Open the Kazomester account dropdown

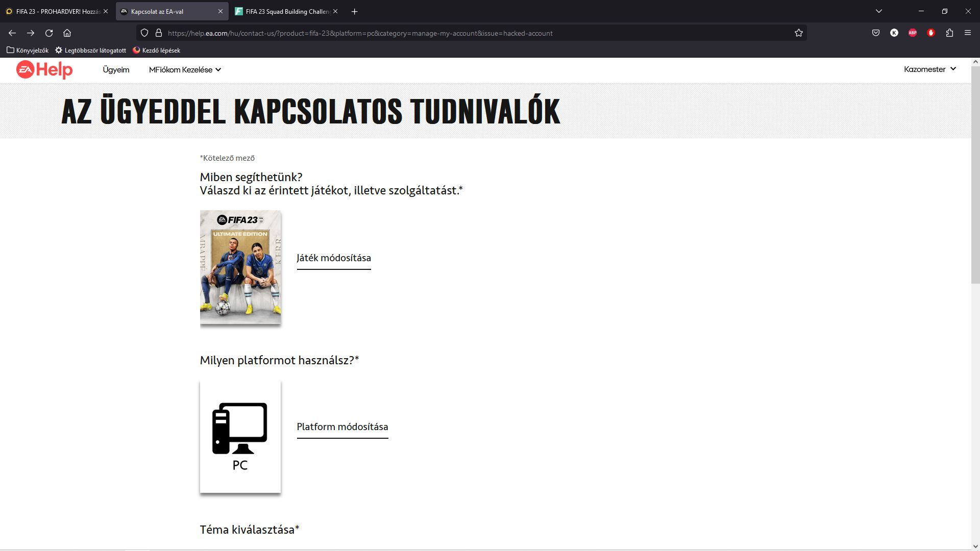[x=929, y=69]
